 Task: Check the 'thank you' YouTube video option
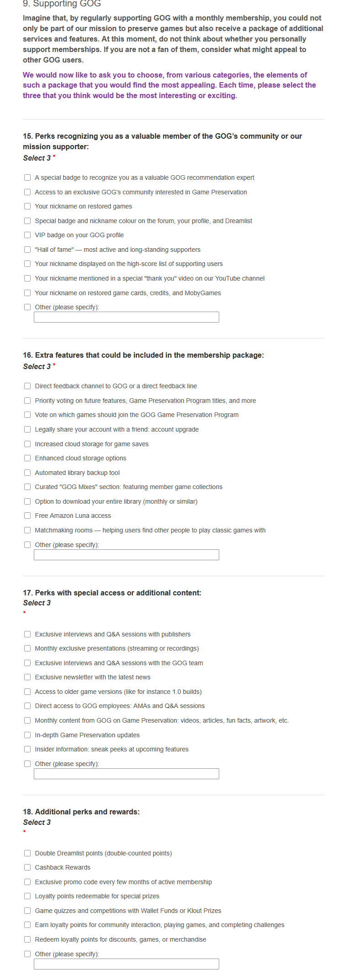tap(27, 278)
